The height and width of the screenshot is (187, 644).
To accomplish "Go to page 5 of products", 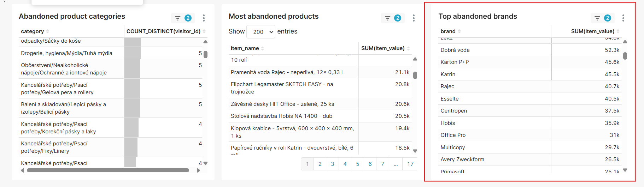I will (x=357, y=164).
